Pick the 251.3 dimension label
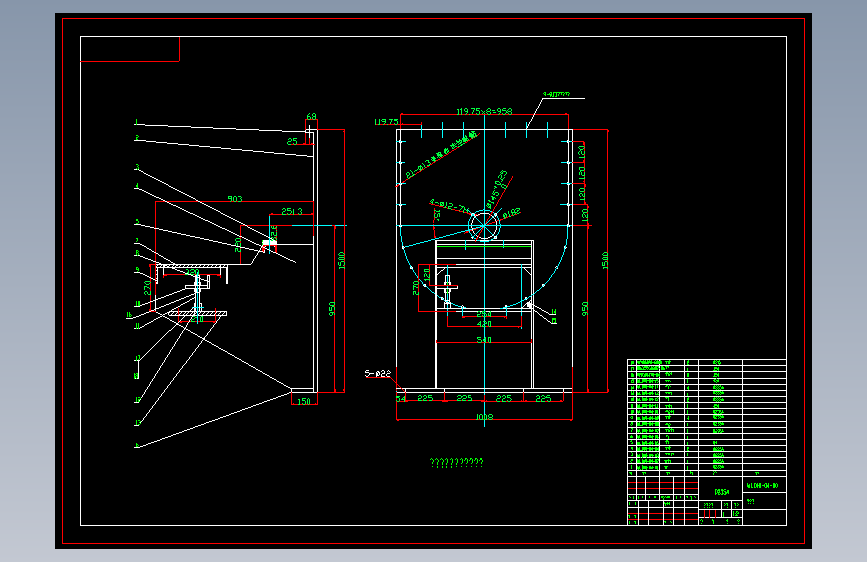867x562 pixels. [292, 211]
